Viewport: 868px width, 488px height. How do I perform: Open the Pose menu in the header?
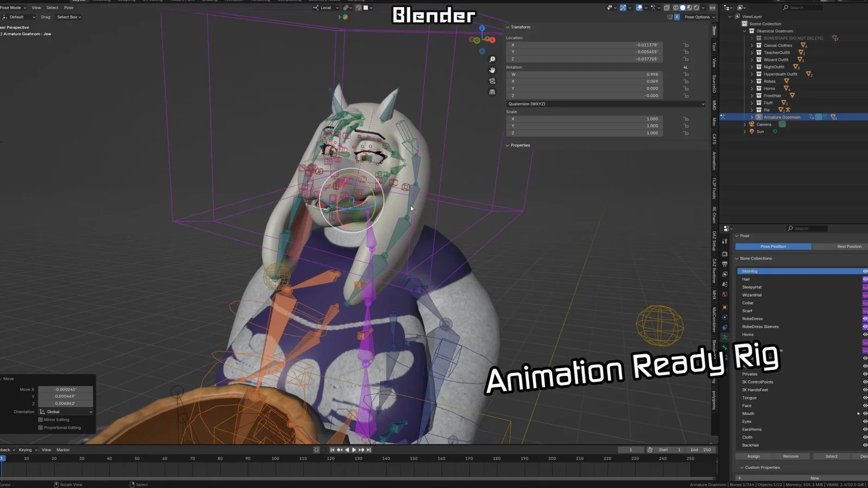[x=68, y=8]
